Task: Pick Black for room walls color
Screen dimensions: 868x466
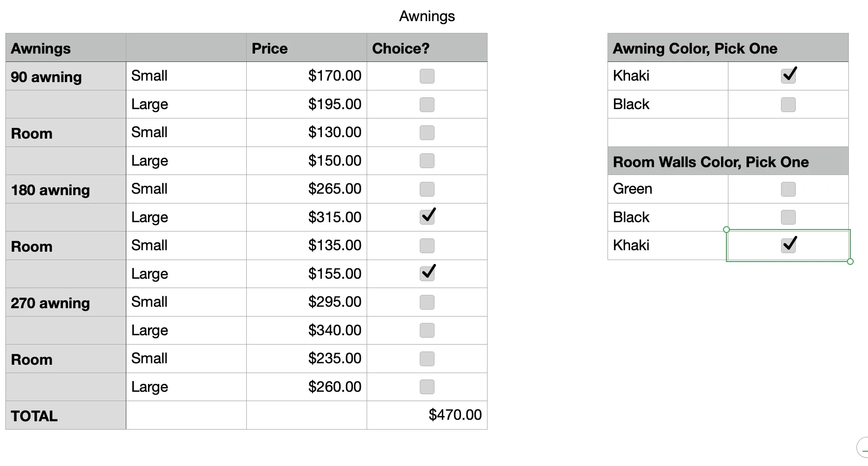Action: click(788, 217)
